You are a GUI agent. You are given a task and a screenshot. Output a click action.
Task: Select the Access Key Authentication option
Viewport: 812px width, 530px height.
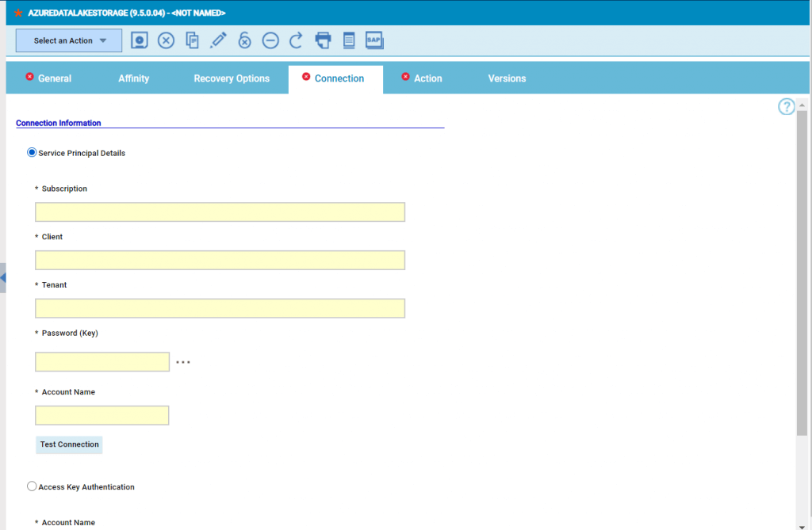(33, 486)
